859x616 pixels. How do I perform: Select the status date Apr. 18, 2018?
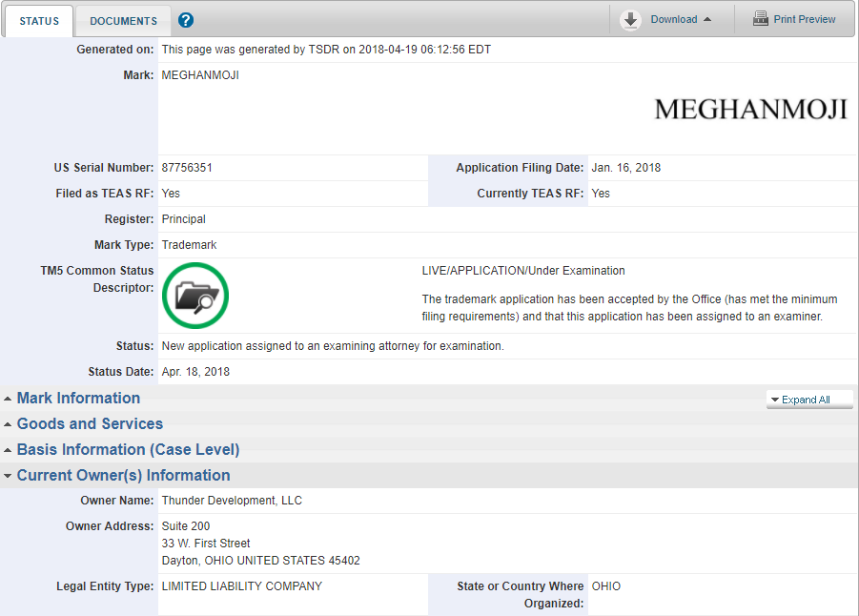pos(195,372)
